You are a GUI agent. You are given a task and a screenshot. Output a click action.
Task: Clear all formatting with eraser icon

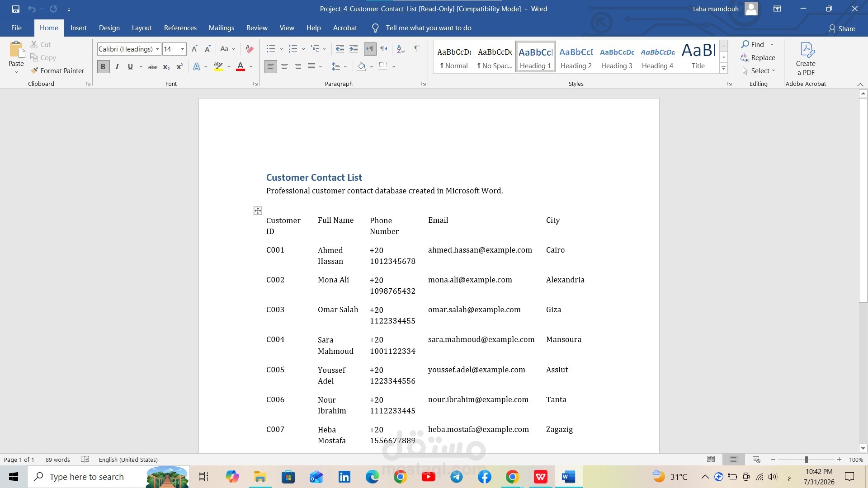(249, 49)
